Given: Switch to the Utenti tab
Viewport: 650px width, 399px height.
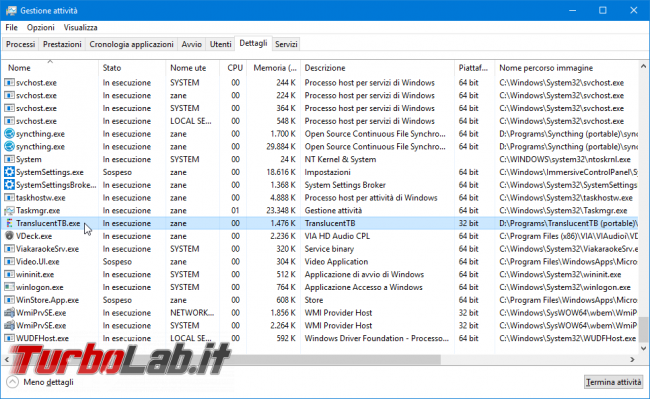Looking at the screenshot, I should [x=221, y=44].
